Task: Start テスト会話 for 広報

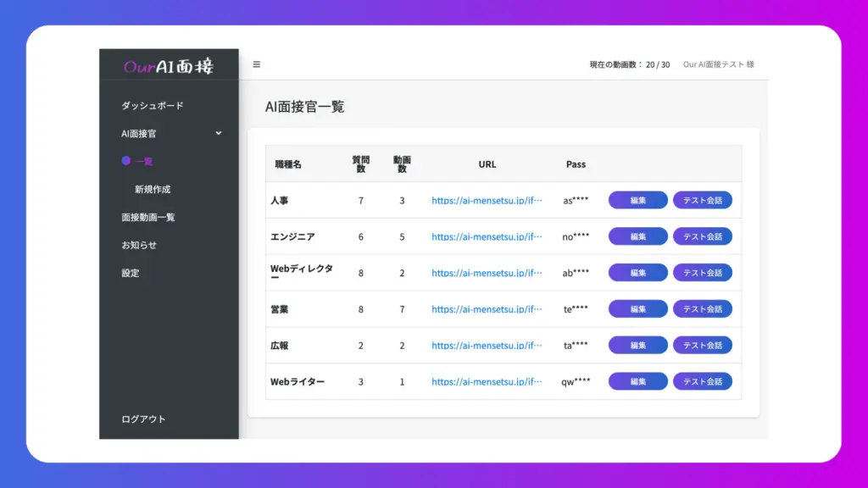Action: 703,345
